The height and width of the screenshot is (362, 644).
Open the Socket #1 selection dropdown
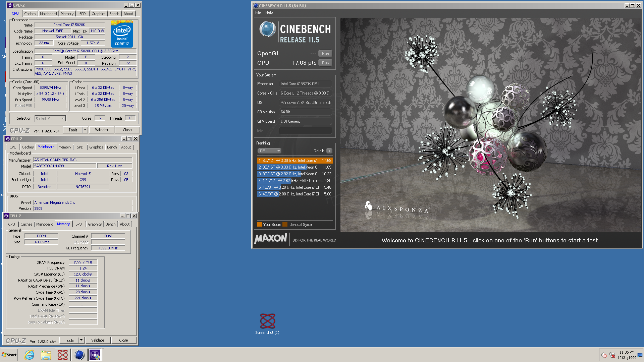coord(50,118)
